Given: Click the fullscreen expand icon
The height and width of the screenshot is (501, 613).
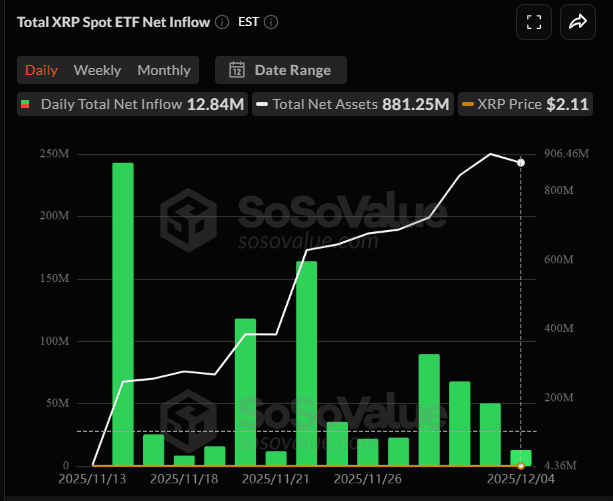Looking at the screenshot, I should 532,22.
